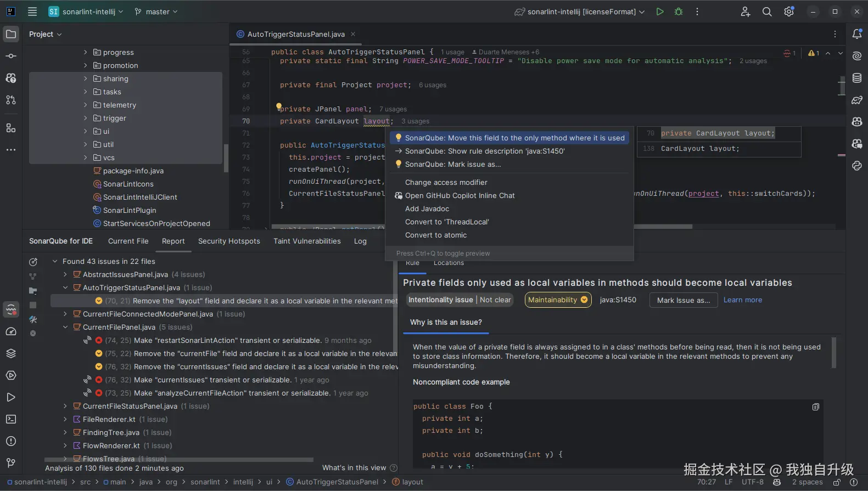Switch to the Security Hotspots tab
Image resolution: width=868 pixels, height=491 pixels.
229,241
